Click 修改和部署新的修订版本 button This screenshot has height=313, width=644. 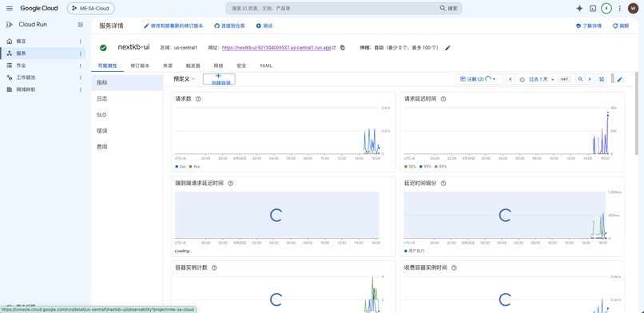tap(173, 26)
